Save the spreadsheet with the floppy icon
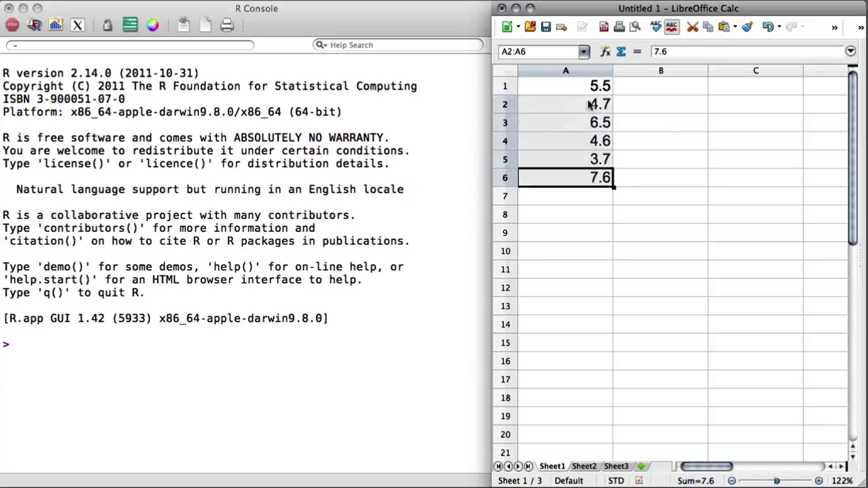868x488 pixels. click(x=546, y=27)
